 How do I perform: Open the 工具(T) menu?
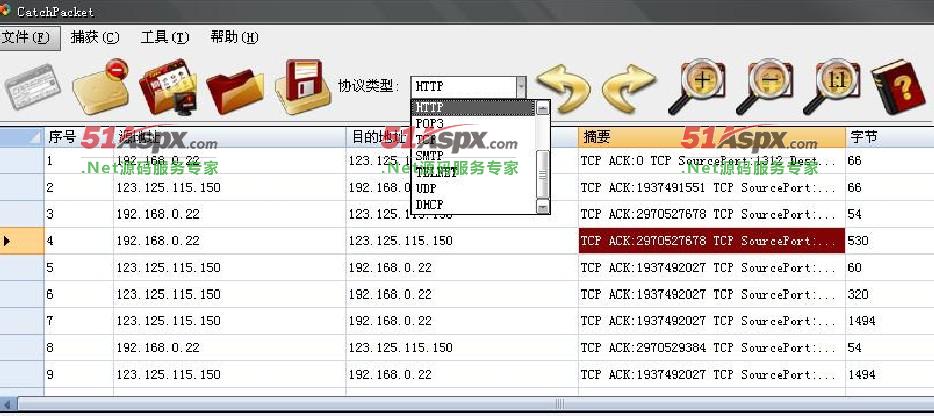165,38
